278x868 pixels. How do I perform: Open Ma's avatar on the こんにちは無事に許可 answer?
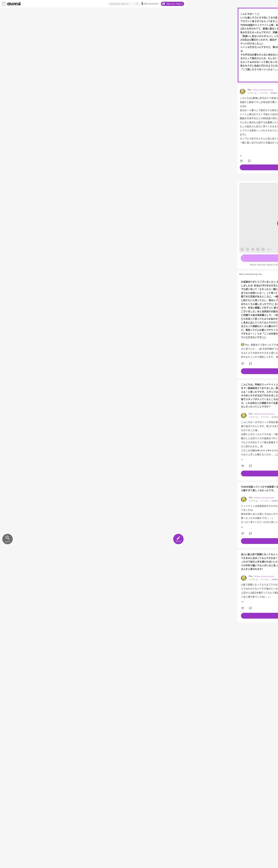coord(243,91)
